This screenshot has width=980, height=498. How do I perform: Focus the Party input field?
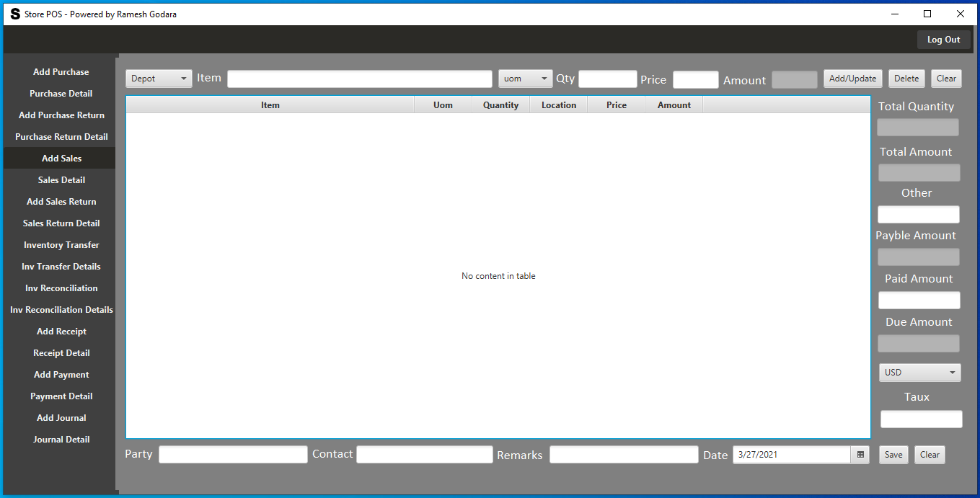(233, 454)
